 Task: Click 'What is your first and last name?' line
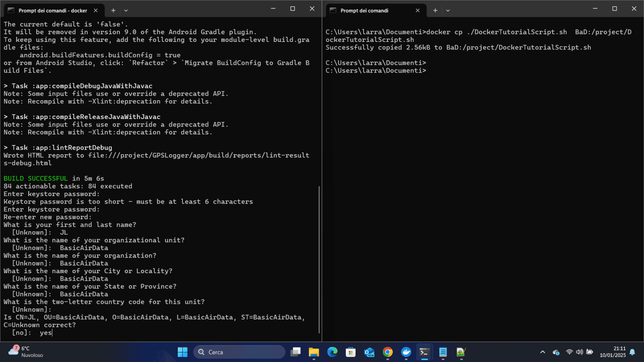pyautogui.click(x=70, y=225)
